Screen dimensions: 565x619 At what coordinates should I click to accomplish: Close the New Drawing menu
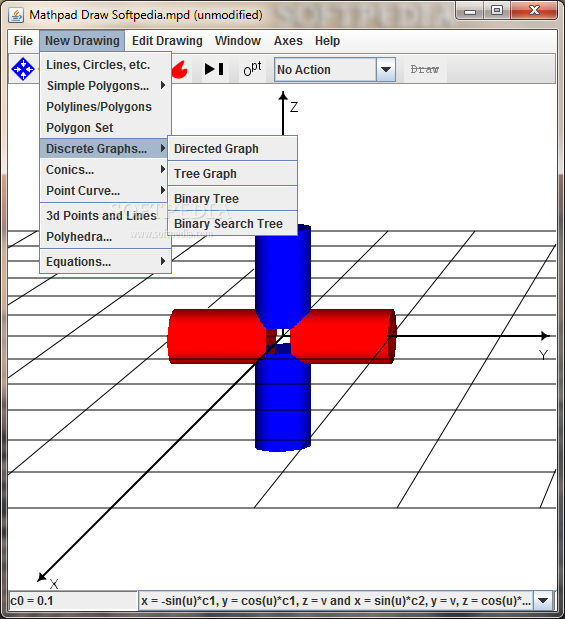[x=82, y=41]
